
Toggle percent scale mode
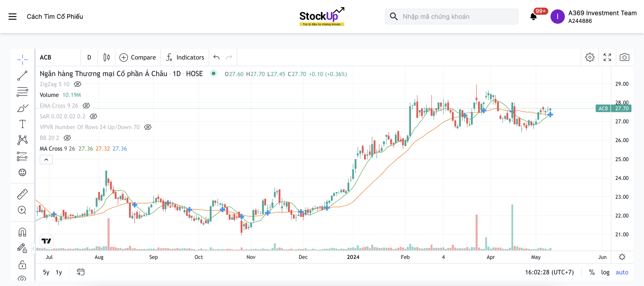[x=592, y=272]
